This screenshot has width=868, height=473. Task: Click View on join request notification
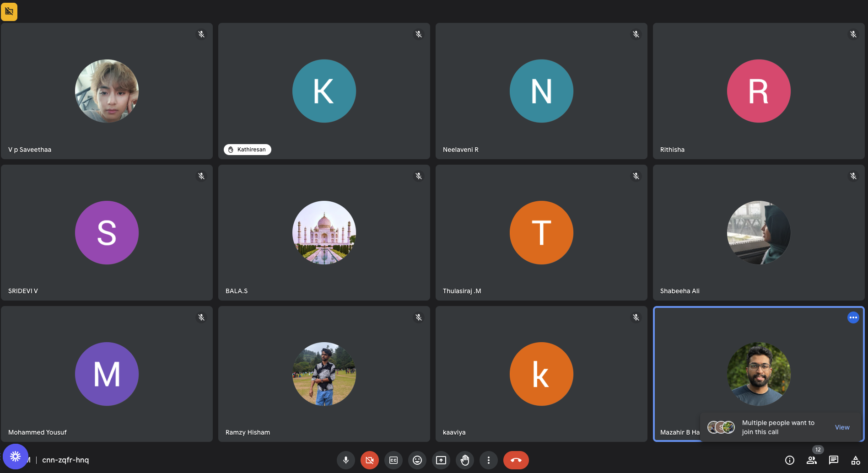click(842, 427)
